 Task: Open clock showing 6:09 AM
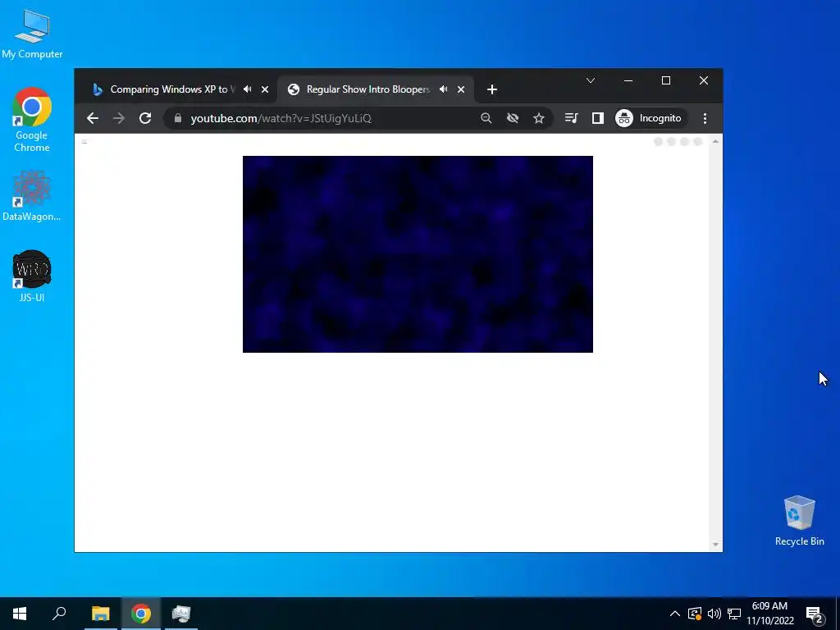point(769,614)
